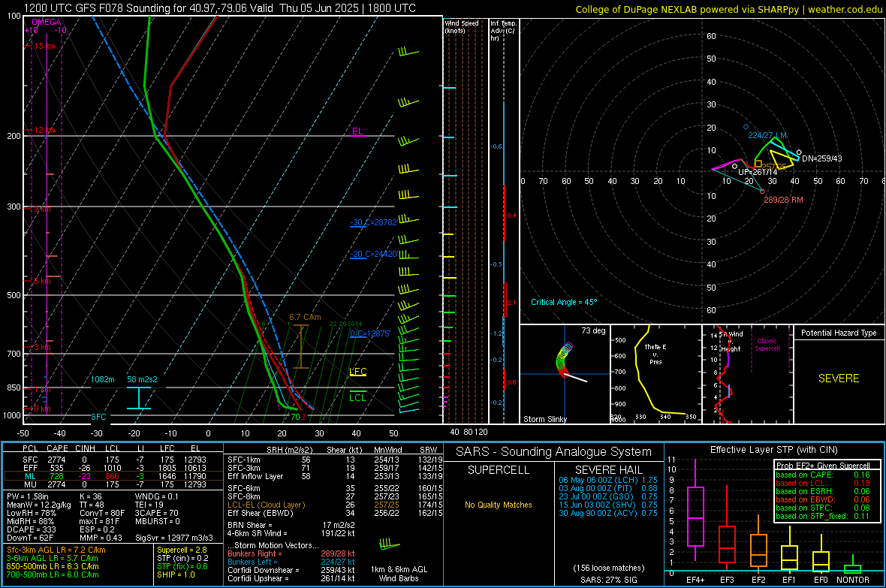The image size is (886, 588).
Task: Click the 1km & 6km AGL wind barb symbol
Action: click(x=389, y=544)
